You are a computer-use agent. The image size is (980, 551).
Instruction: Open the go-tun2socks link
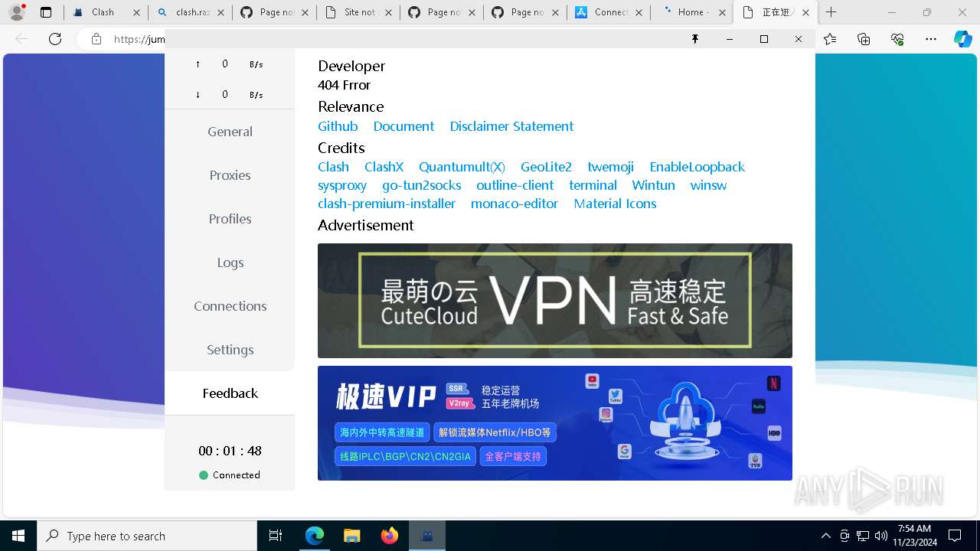tap(422, 185)
